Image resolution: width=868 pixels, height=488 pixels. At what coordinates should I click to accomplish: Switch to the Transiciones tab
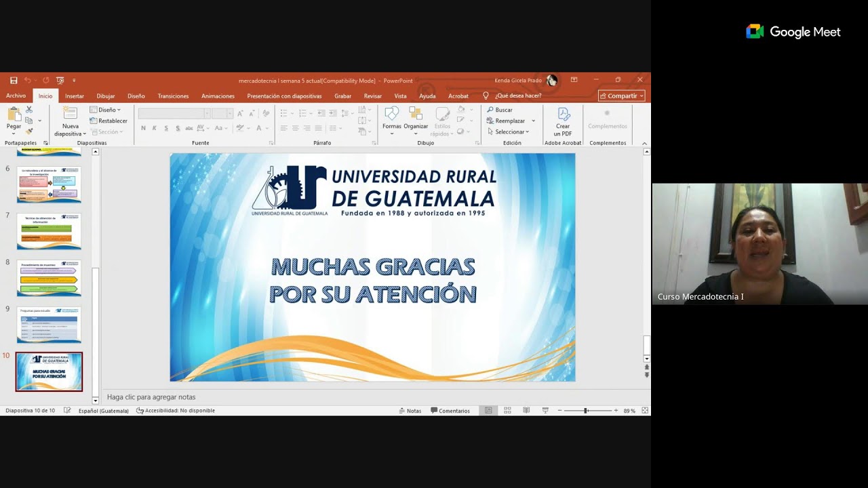point(173,96)
